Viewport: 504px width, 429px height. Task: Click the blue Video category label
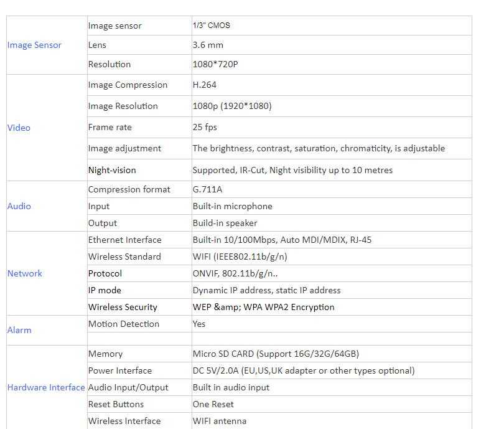click(x=19, y=128)
